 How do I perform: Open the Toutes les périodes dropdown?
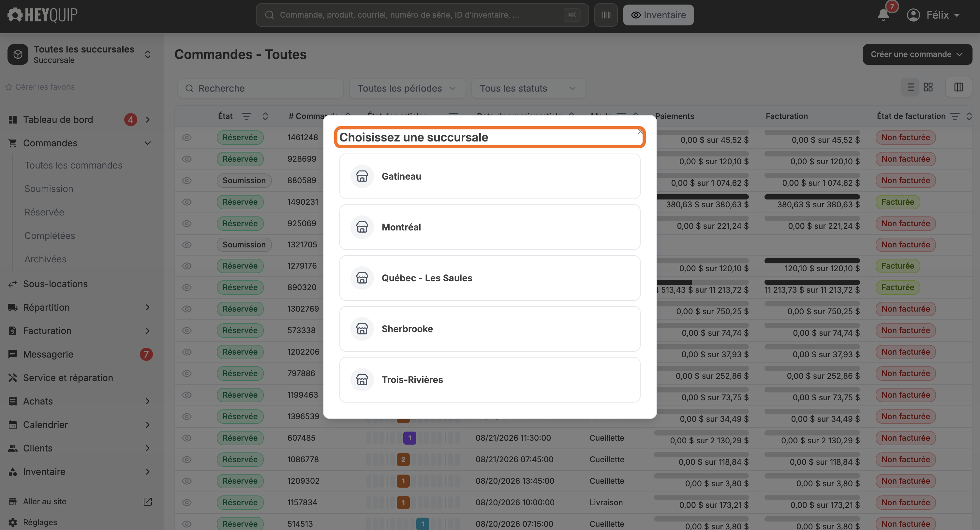pos(407,88)
